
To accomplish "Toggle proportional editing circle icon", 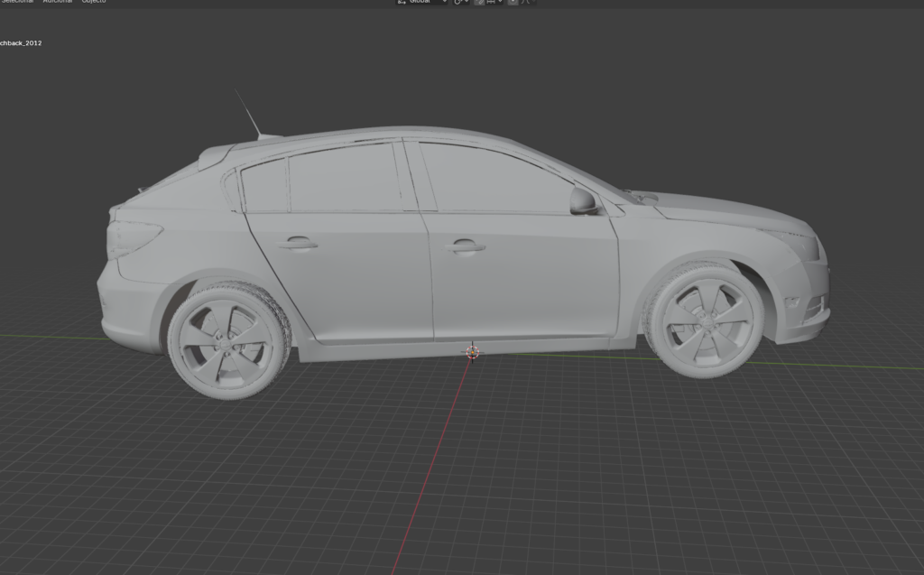I will [513, 2].
